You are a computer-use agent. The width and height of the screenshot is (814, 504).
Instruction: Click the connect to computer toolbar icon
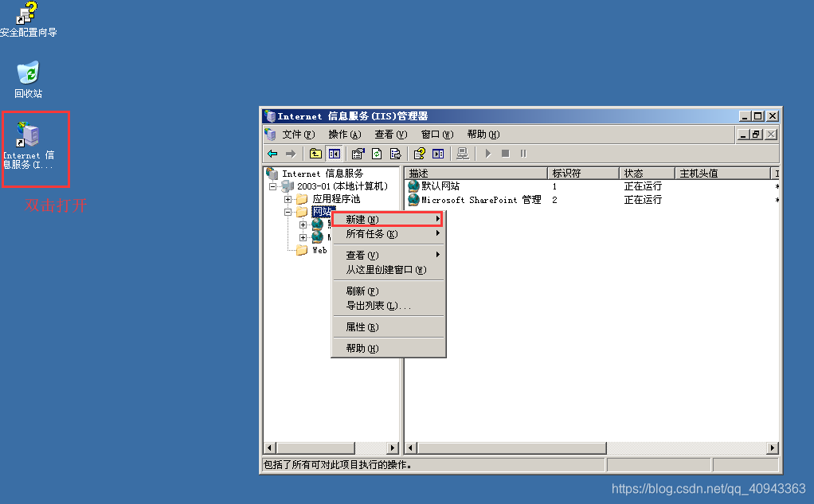point(463,154)
